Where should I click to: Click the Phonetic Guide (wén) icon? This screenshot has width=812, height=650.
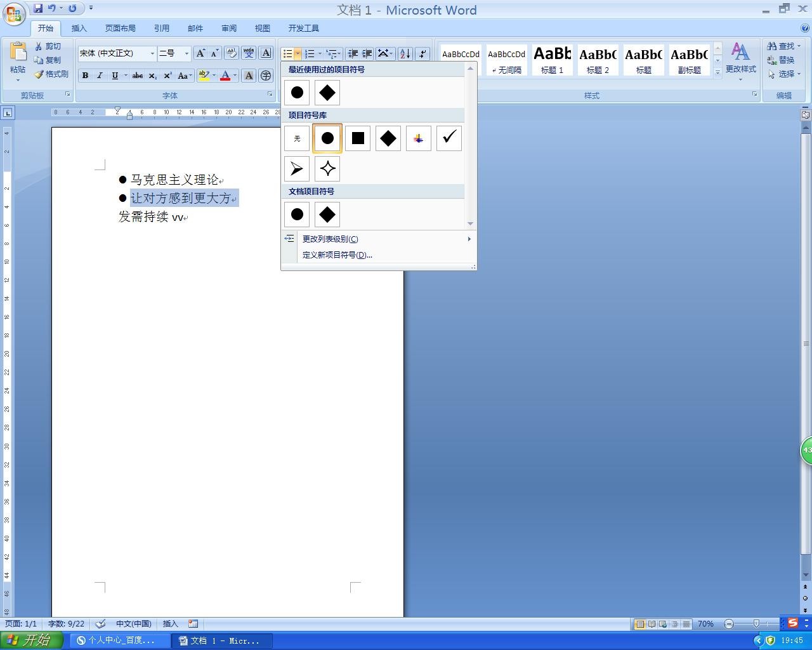point(249,53)
